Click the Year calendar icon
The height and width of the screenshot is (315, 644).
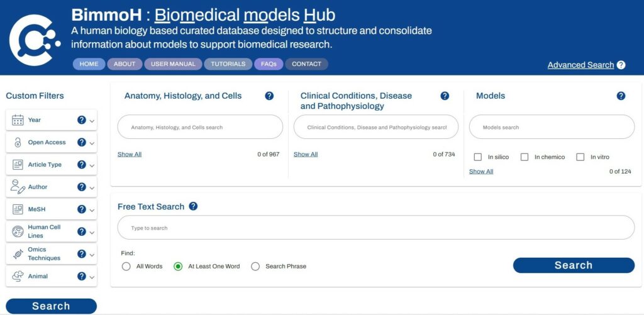pos(18,120)
